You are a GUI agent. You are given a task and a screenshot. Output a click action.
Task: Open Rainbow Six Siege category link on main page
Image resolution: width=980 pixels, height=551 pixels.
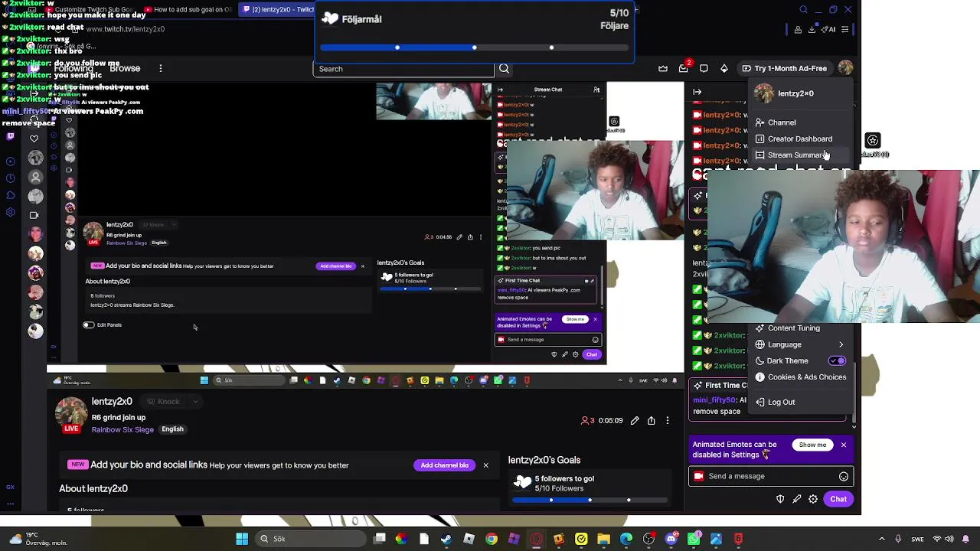122,430
